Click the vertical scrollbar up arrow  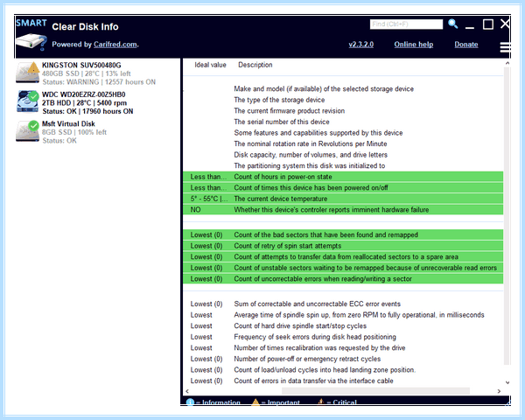tap(507, 63)
